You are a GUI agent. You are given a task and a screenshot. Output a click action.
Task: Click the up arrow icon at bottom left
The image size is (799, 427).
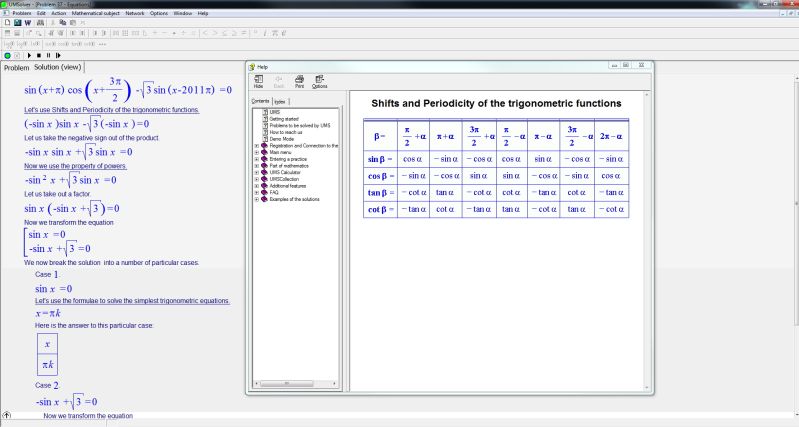7,415
